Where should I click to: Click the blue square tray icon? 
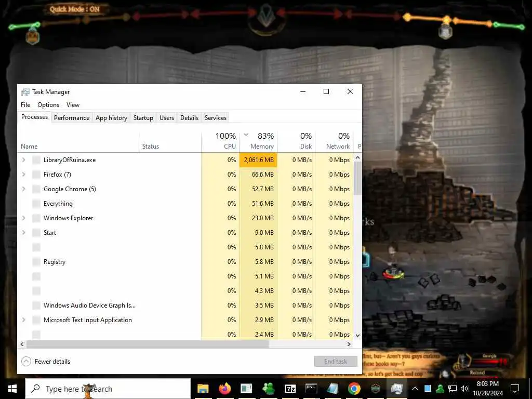click(x=428, y=389)
